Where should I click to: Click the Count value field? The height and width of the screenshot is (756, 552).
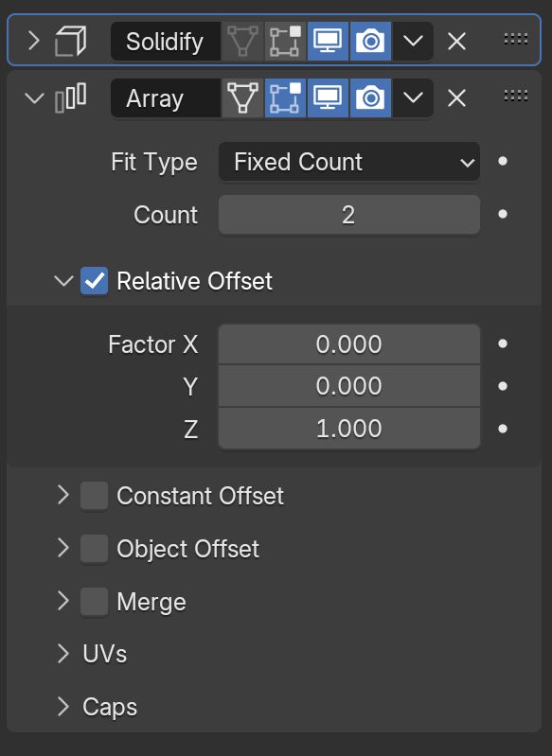pyautogui.click(x=349, y=215)
